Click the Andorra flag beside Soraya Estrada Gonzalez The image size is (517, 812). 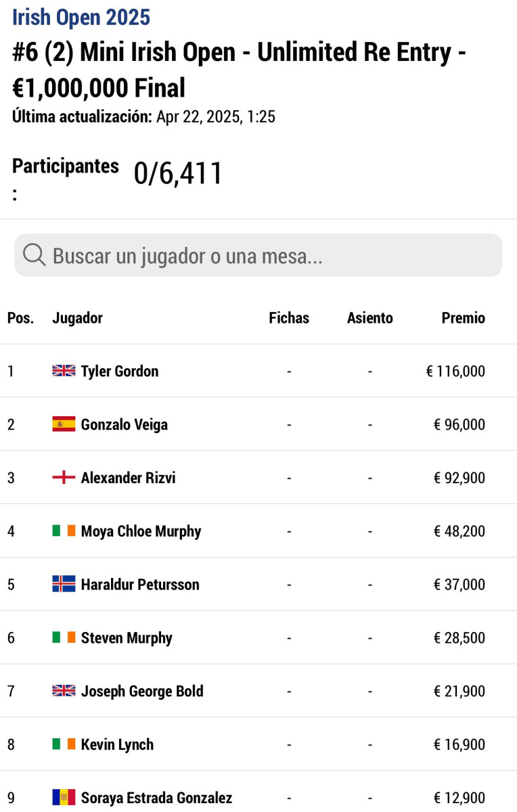(64, 797)
